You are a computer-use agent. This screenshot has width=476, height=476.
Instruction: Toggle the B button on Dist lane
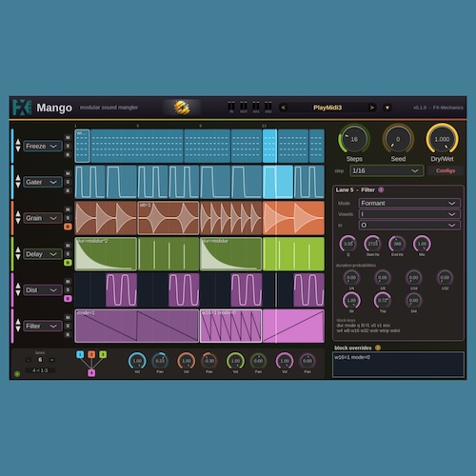pyautogui.click(x=68, y=299)
